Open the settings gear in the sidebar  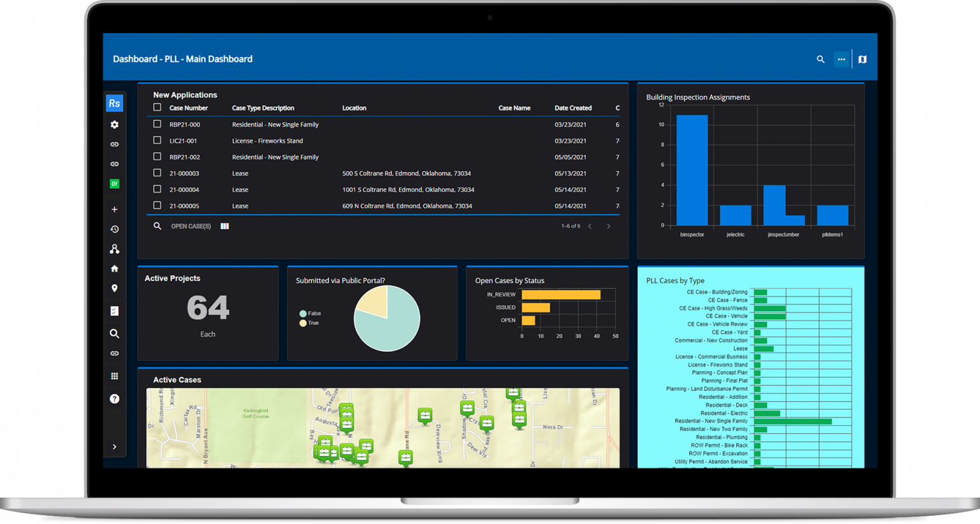coord(114,125)
